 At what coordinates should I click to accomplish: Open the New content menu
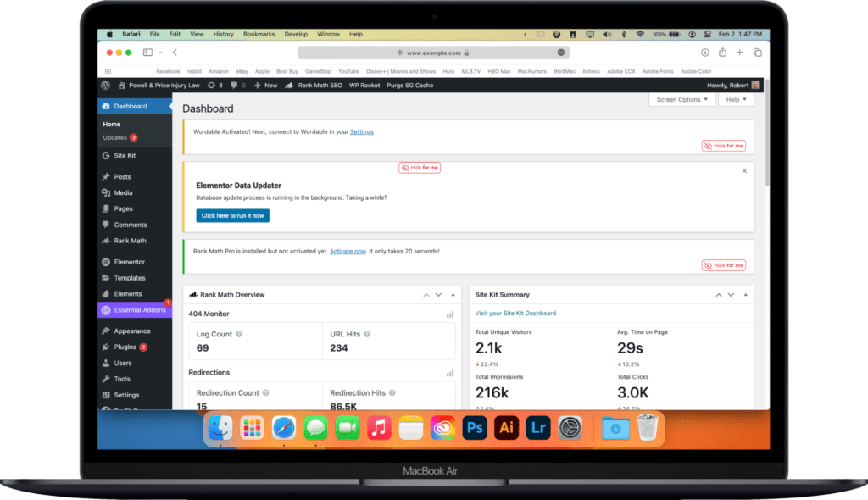point(265,86)
